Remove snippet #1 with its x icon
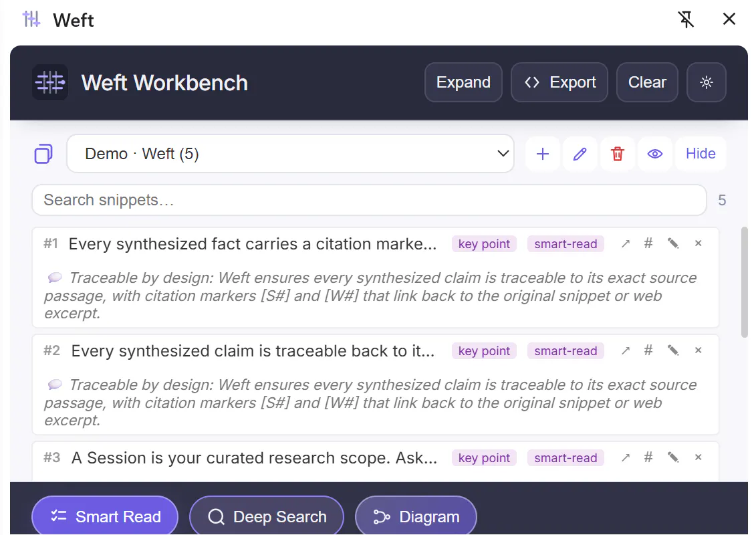Viewport: 756px width, 535px height. pos(698,243)
